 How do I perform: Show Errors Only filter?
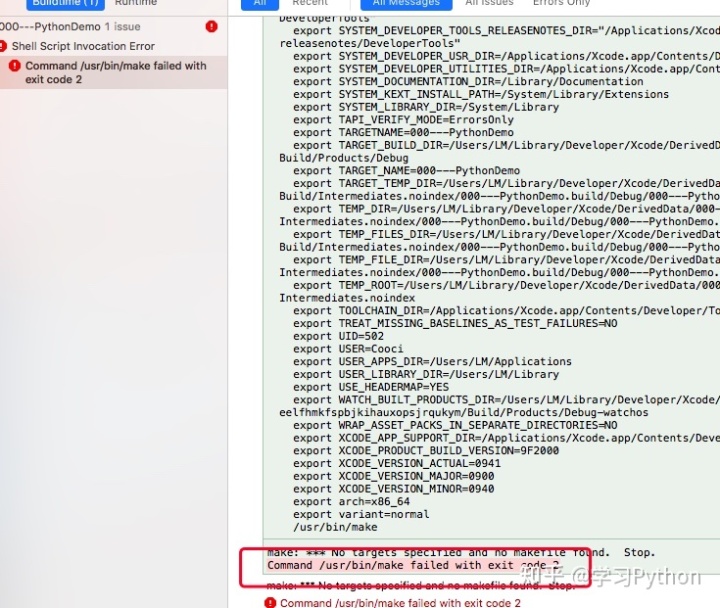coord(561,3)
